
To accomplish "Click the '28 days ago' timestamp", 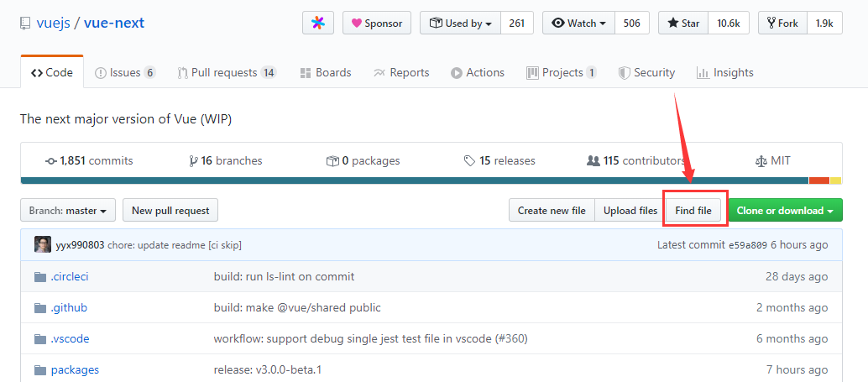I will pyautogui.click(x=797, y=276).
